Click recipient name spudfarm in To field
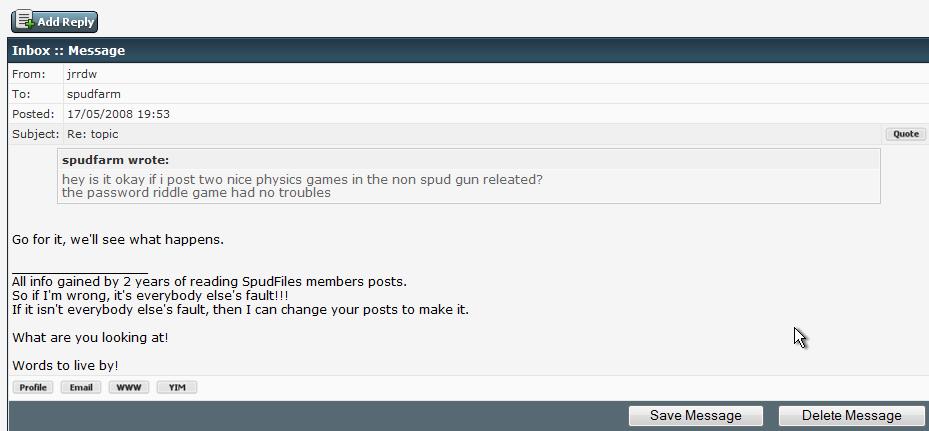Image resolution: width=929 pixels, height=431 pixels. 94,94
